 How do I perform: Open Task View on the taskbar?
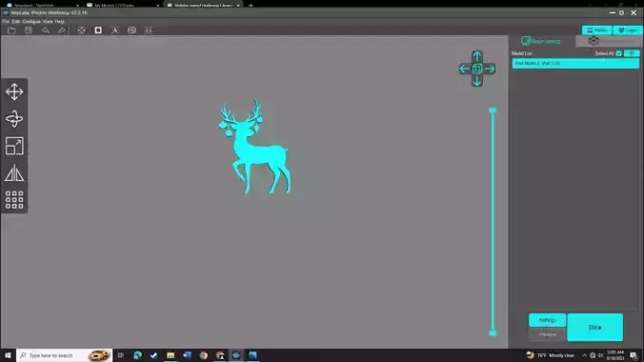point(120,355)
